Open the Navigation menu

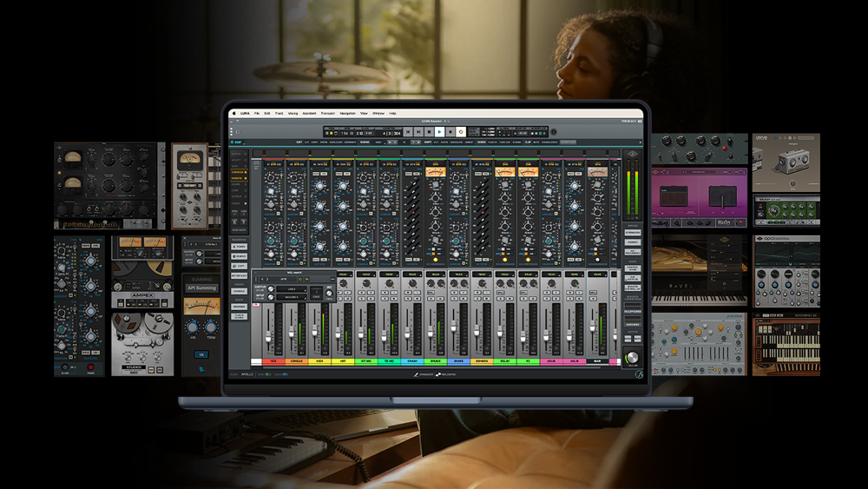click(347, 114)
